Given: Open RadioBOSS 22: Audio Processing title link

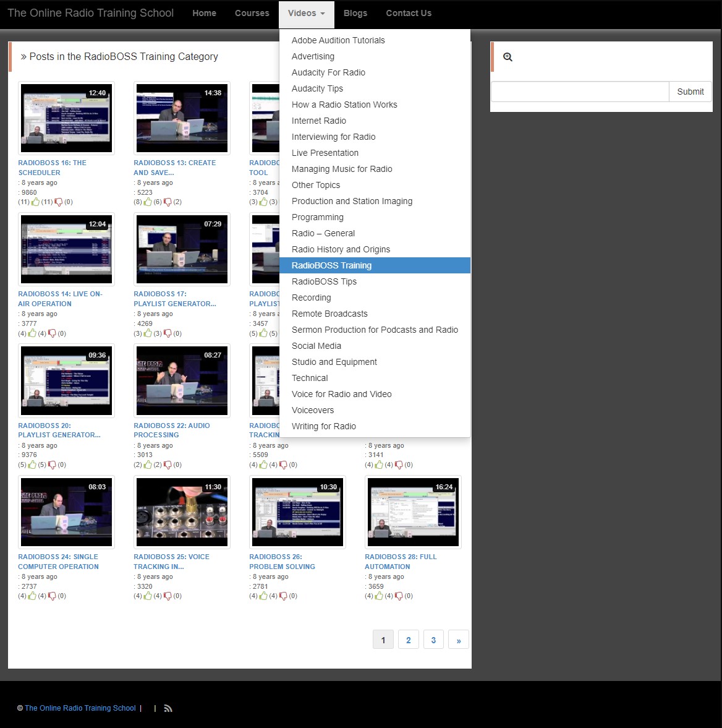Looking at the screenshot, I should coord(172,430).
